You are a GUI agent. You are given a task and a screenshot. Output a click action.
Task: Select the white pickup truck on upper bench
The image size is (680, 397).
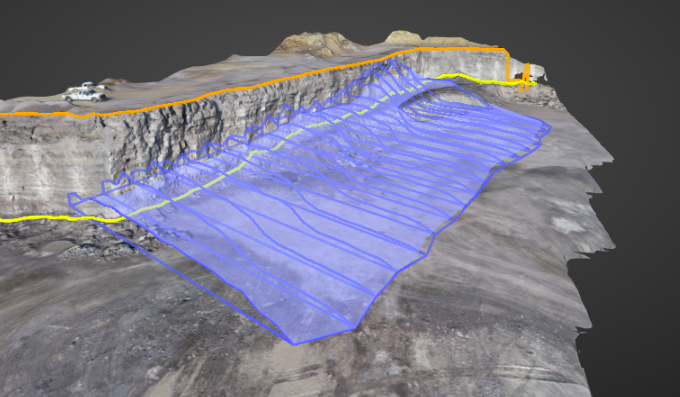(x=84, y=95)
